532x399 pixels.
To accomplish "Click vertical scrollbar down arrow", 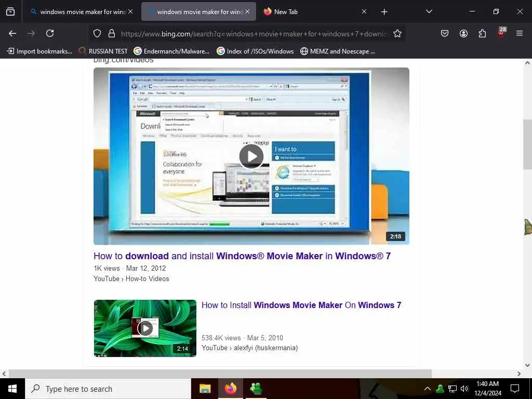I will tap(527, 365).
